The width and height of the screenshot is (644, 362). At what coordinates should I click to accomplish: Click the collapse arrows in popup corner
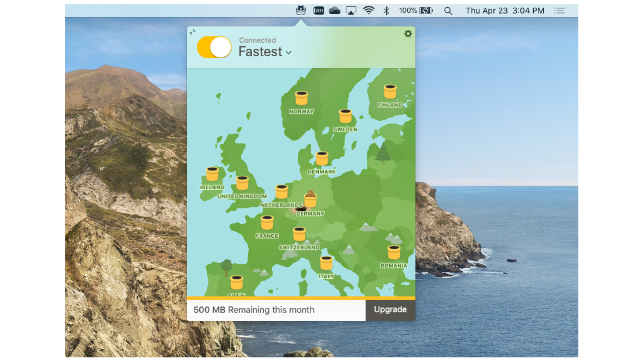point(192,32)
